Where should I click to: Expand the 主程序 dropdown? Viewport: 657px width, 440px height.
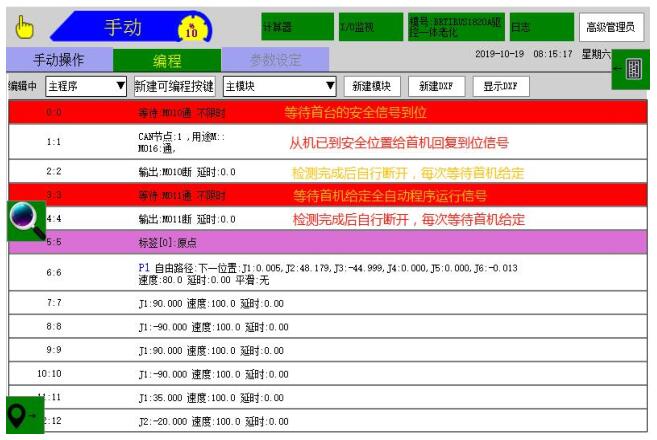[x=86, y=86]
